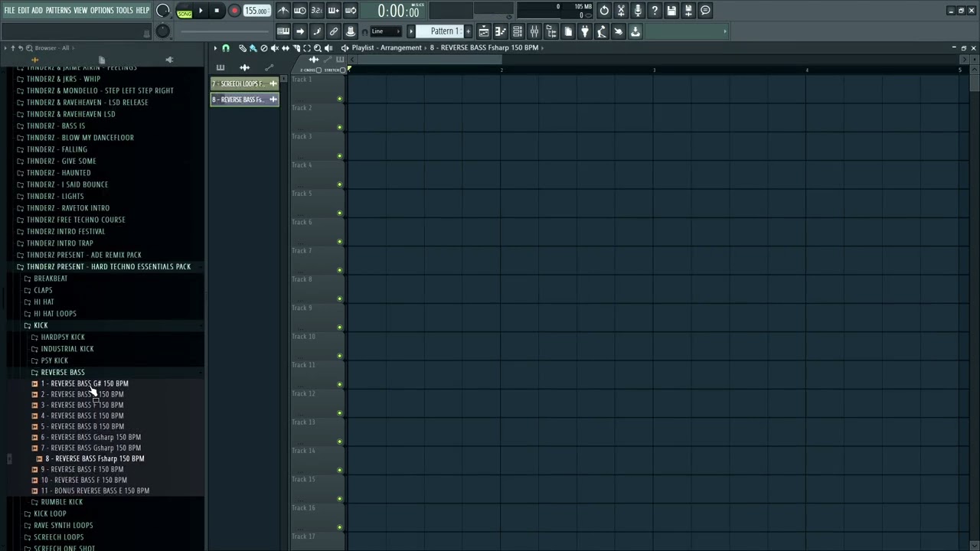Select the playlist Delete tool
Screen dimensions: 980x551
coord(264,48)
